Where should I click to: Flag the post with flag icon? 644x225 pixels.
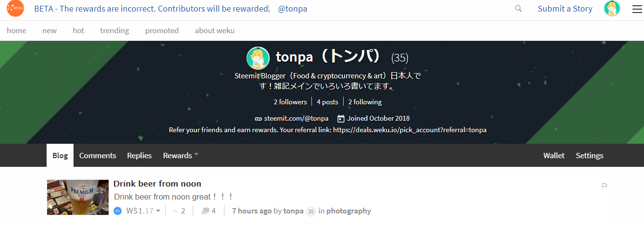[605, 186]
